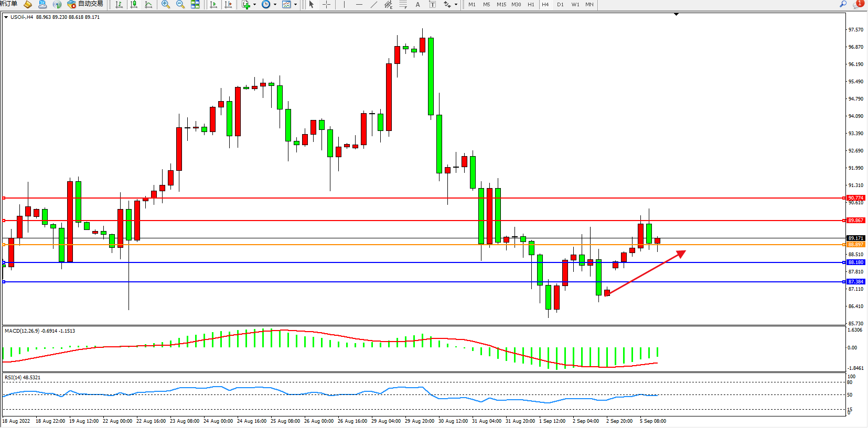Click the 自动交易 auto trading button

tap(85, 4)
